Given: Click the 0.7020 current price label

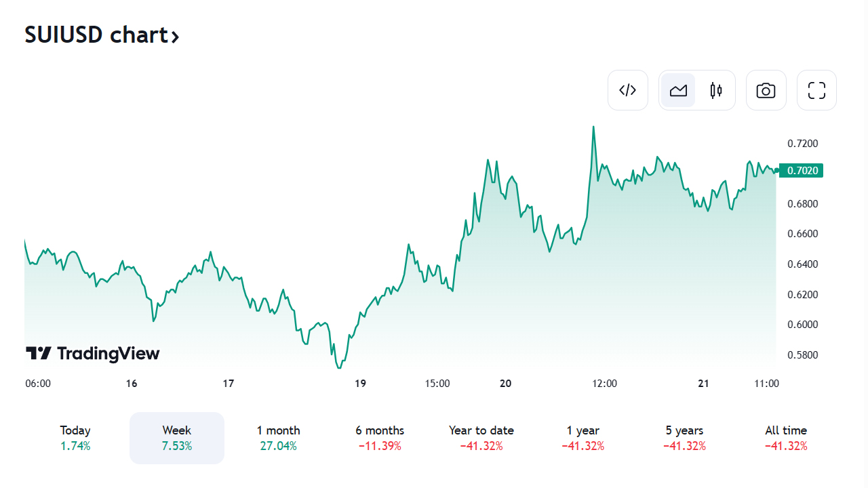Looking at the screenshot, I should tap(802, 171).
